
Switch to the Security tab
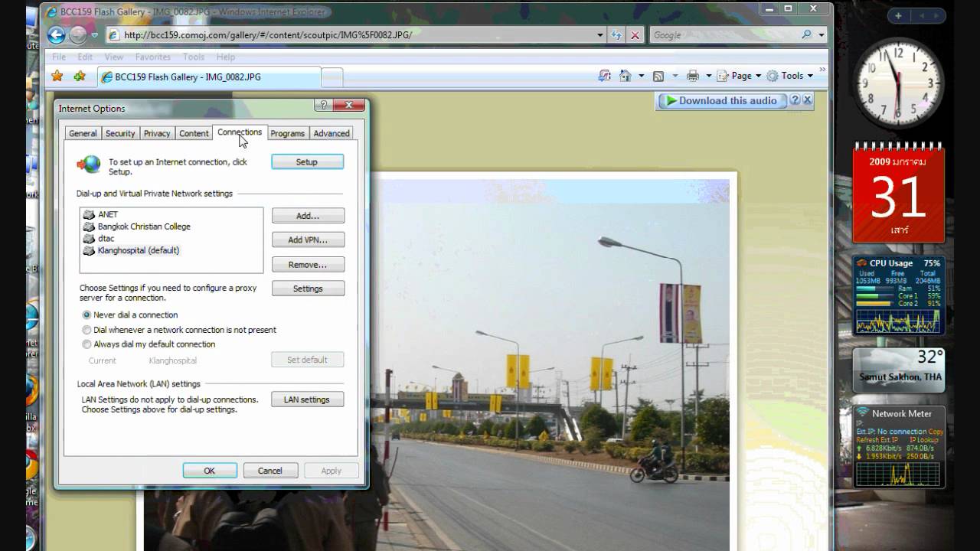point(120,133)
